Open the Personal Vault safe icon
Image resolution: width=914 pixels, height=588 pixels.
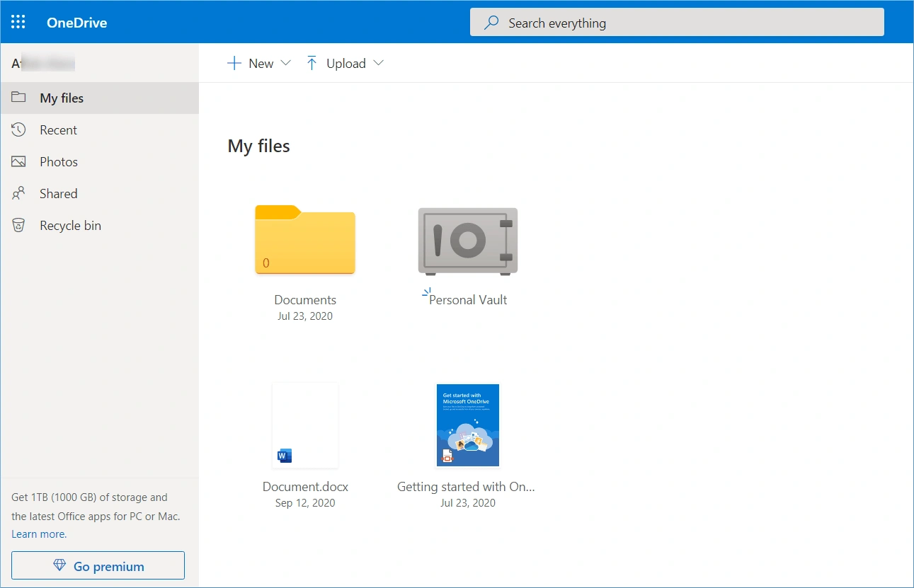pos(467,241)
